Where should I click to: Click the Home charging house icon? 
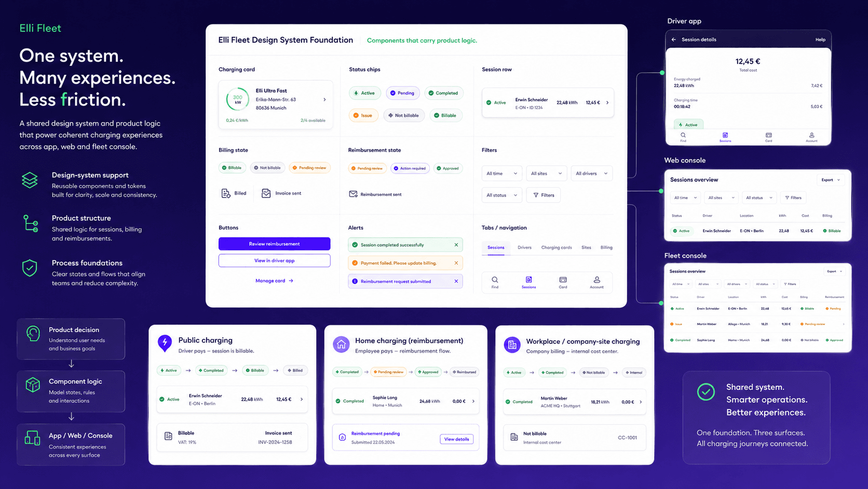tap(341, 344)
